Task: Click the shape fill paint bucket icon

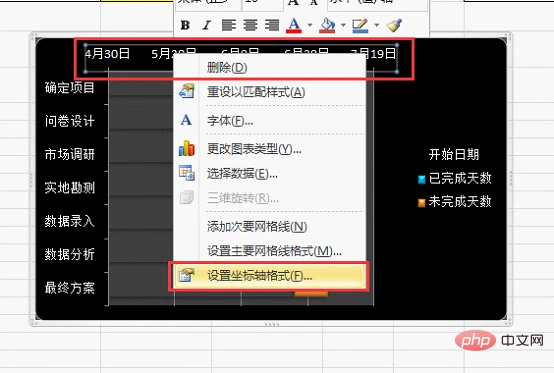Action: [327, 25]
